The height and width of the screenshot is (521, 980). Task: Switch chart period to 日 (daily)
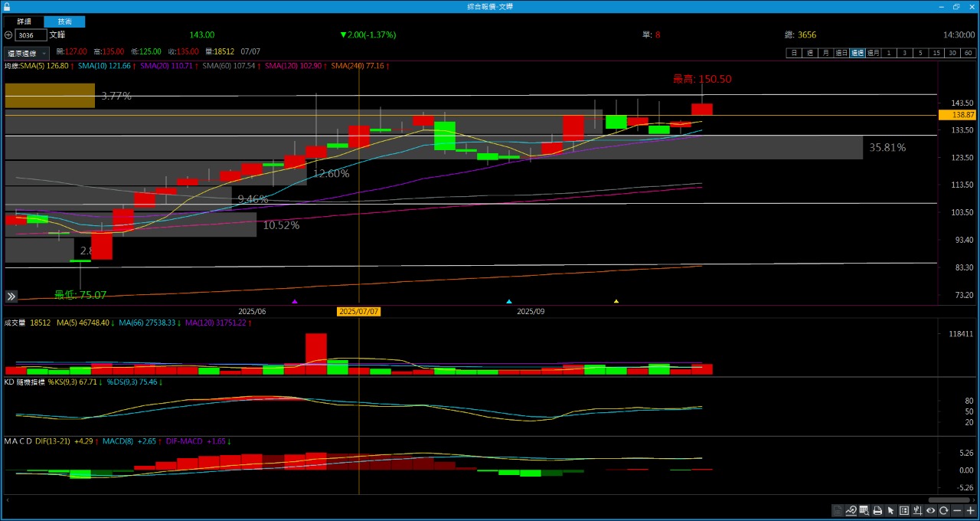pos(794,53)
